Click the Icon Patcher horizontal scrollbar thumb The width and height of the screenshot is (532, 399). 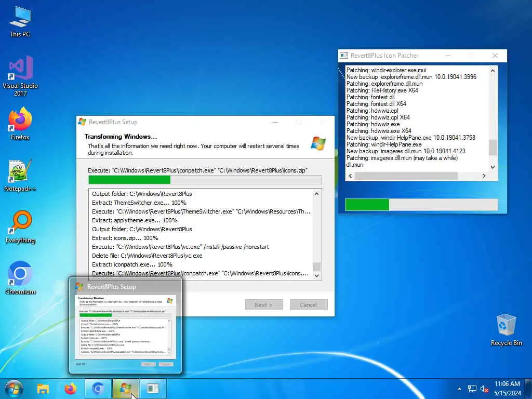pyautogui.click(x=406, y=176)
